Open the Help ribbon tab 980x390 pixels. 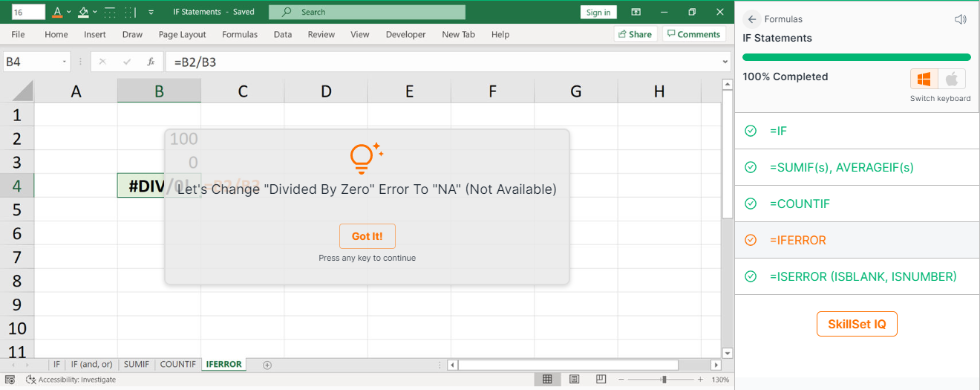pyautogui.click(x=500, y=34)
